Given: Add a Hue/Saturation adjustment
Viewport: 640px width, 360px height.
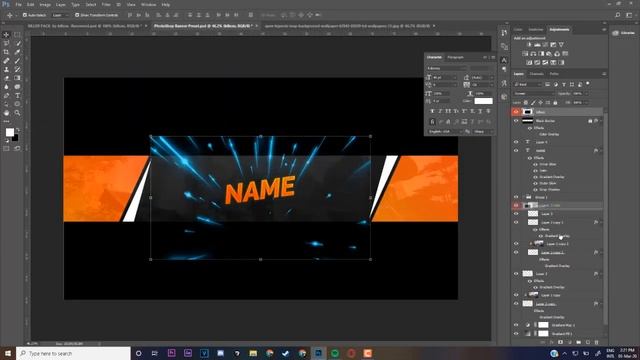Looking at the screenshot, I should 525,53.
